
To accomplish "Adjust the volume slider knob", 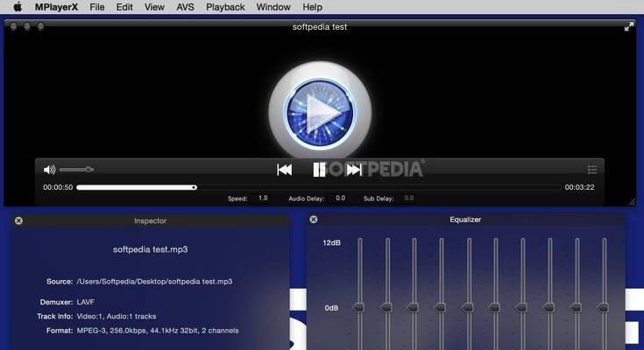I will (x=88, y=170).
